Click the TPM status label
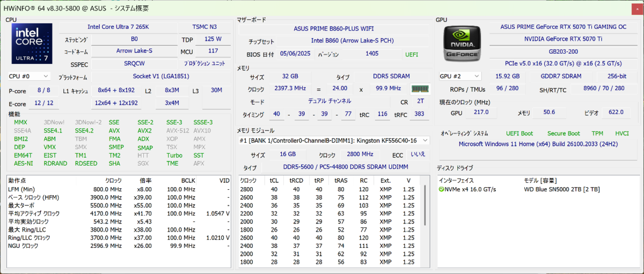 click(597, 134)
